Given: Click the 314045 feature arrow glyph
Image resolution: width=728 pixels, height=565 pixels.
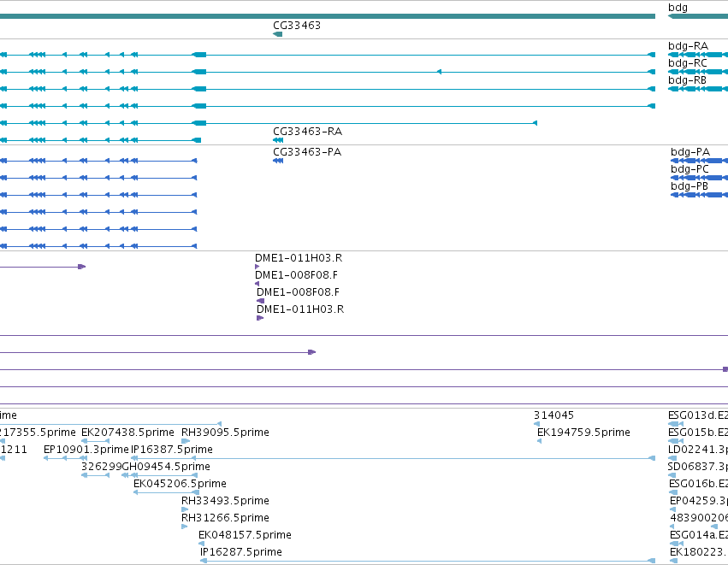Looking at the screenshot, I should tap(536, 424).
